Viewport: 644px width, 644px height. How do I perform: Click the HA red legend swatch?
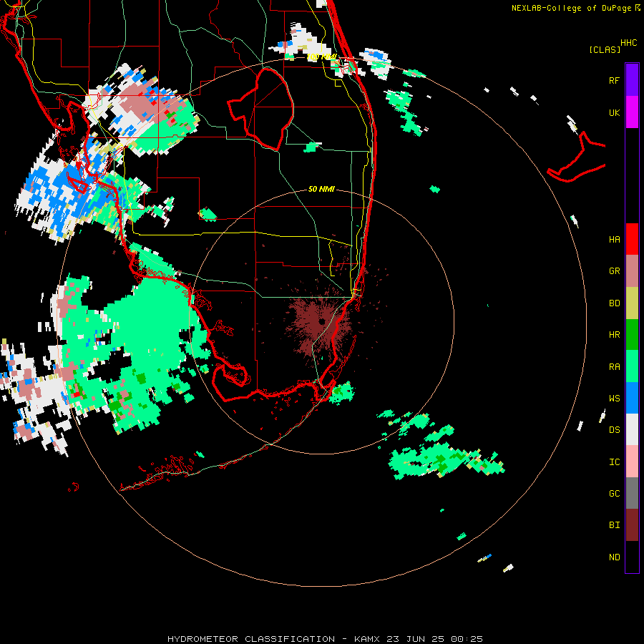[632, 239]
